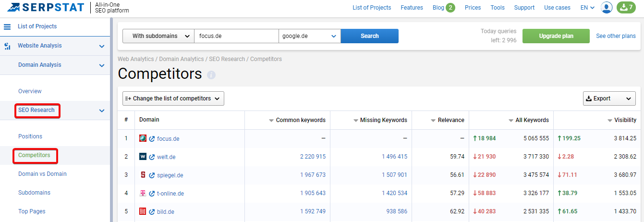Open the user account avatar icon

[607, 7]
